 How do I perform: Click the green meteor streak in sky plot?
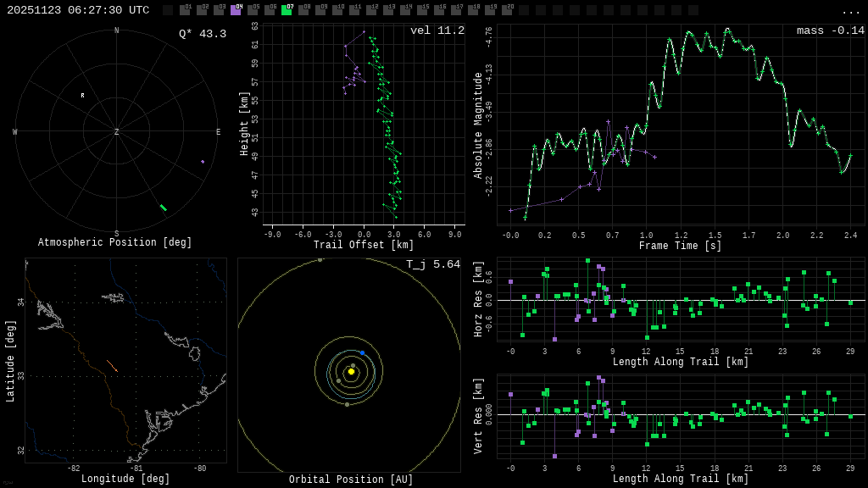[x=163, y=208]
